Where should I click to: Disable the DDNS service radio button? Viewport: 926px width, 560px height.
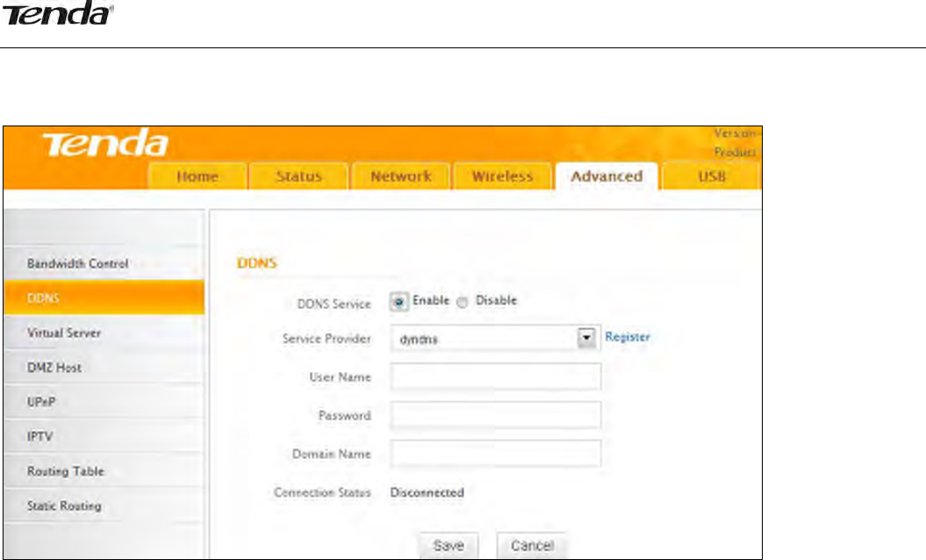[x=463, y=302]
